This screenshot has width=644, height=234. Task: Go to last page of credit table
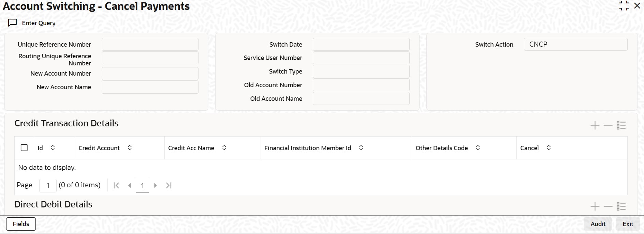pos(169,185)
